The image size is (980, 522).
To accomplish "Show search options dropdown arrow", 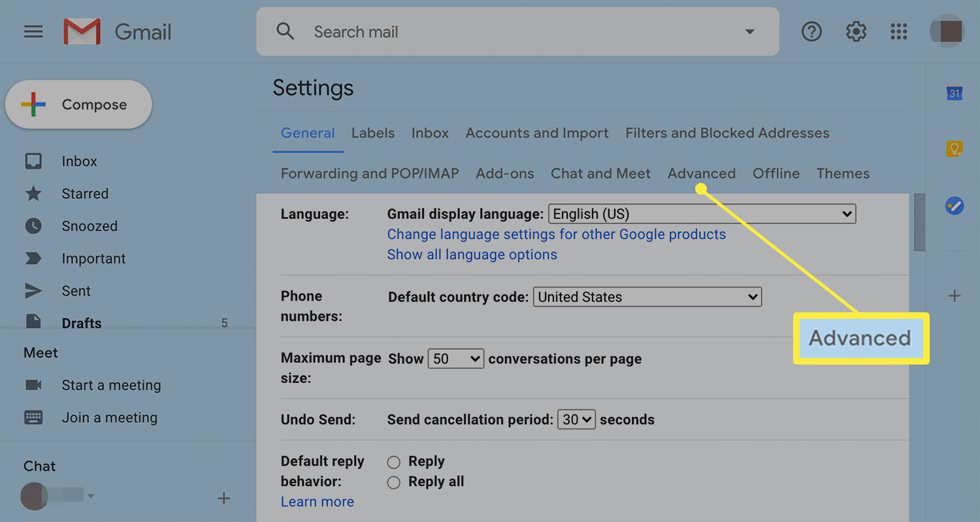I will [750, 31].
